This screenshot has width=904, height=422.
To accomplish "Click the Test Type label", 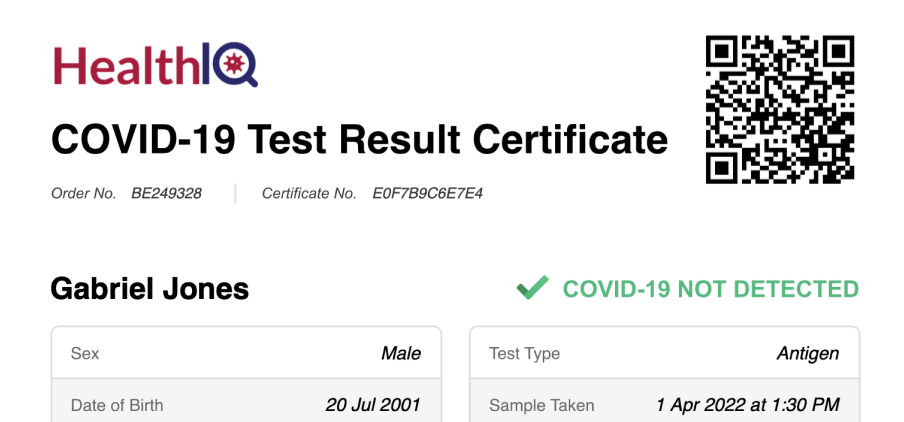I will click(x=524, y=353).
